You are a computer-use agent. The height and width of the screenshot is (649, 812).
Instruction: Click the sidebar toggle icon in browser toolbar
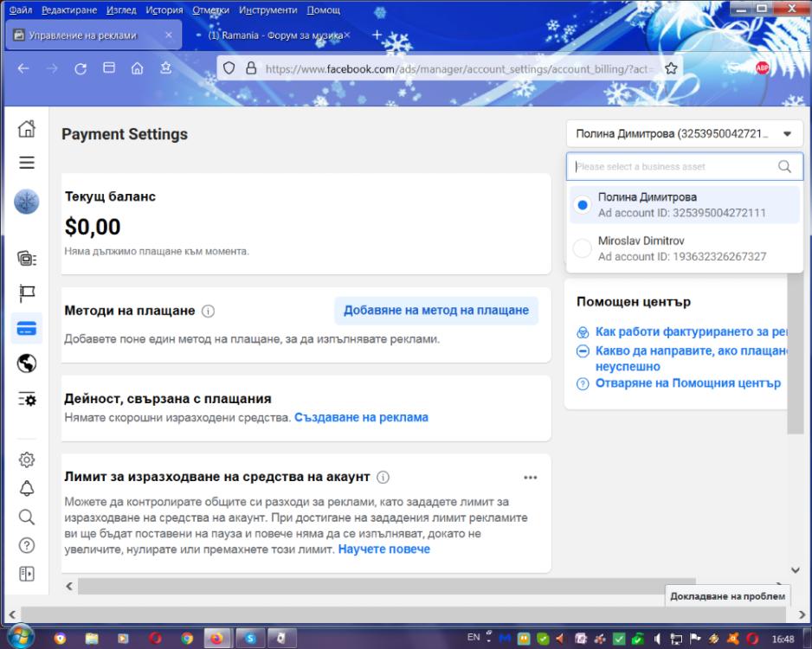point(109,67)
